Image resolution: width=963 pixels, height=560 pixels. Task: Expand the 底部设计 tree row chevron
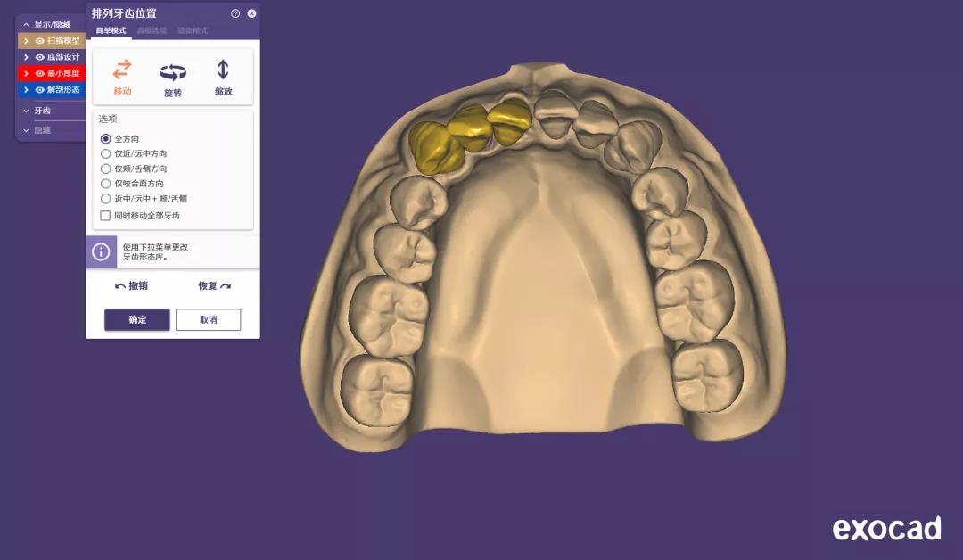[x=27, y=57]
